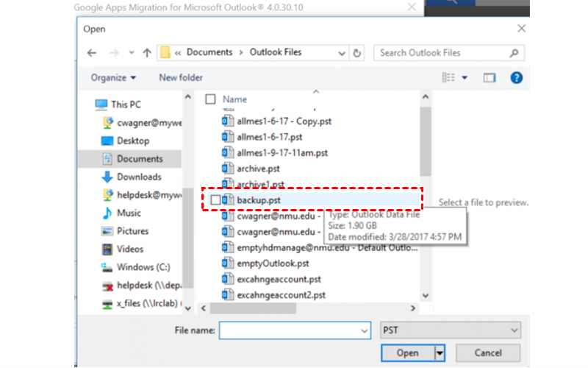This screenshot has width=588, height=368.
Task: Open the view options dropdown arrow
Action: click(x=465, y=78)
